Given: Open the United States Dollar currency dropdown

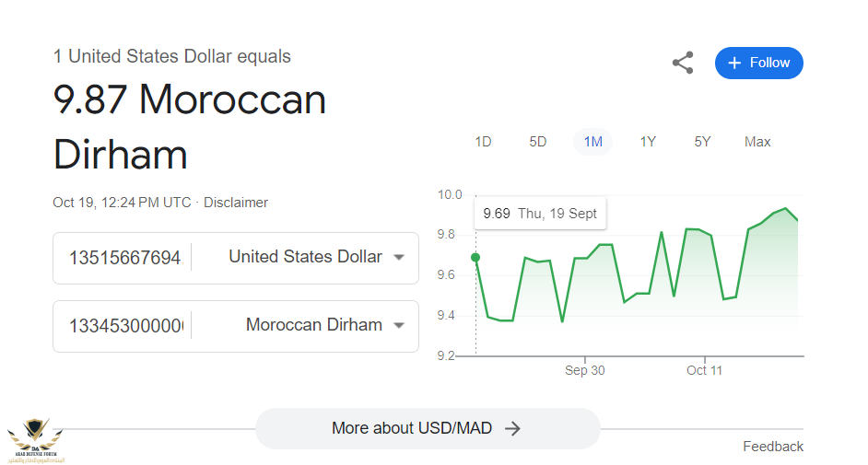Looking at the screenshot, I should coord(316,257).
